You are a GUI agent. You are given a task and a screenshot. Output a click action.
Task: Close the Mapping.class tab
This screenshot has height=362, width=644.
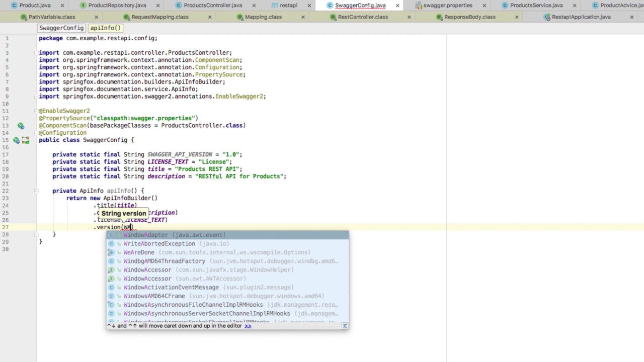tap(303, 17)
